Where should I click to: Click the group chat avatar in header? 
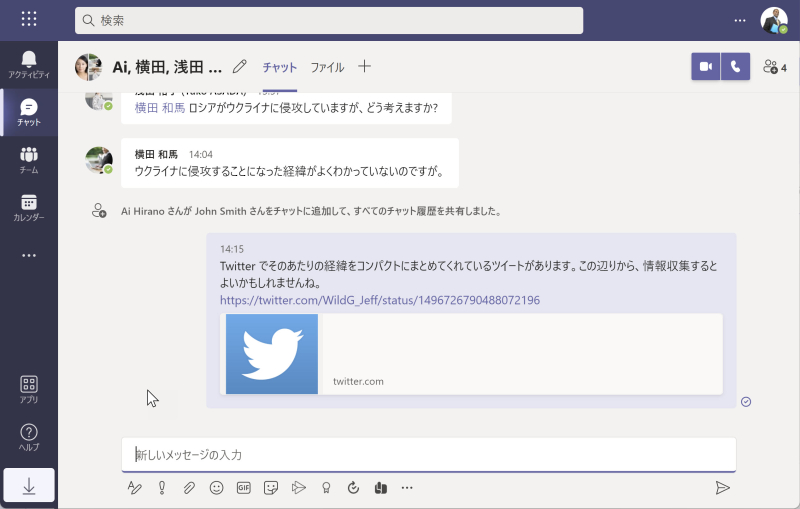(x=88, y=67)
